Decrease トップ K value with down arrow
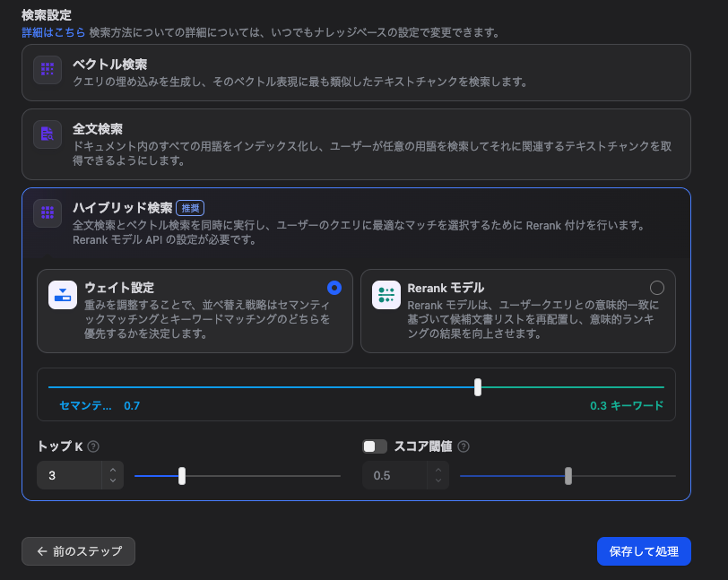728x580 pixels. click(112, 481)
